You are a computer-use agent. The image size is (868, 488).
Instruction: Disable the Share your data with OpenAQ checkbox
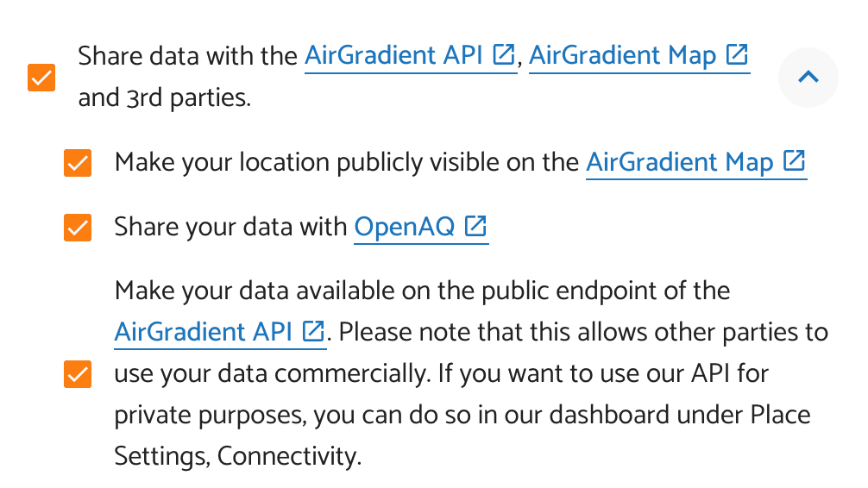[78, 228]
